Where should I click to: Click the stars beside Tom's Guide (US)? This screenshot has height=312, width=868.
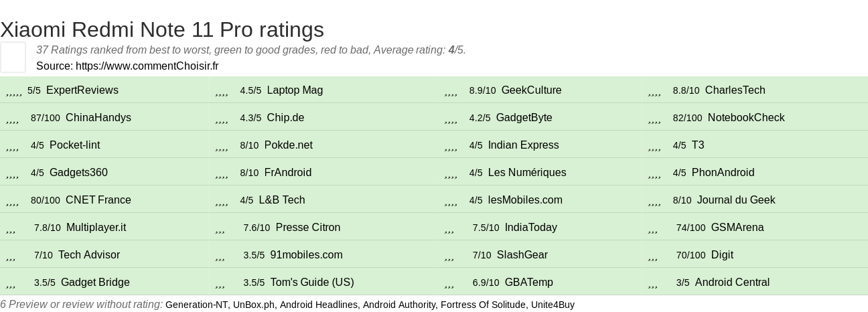coord(220,283)
